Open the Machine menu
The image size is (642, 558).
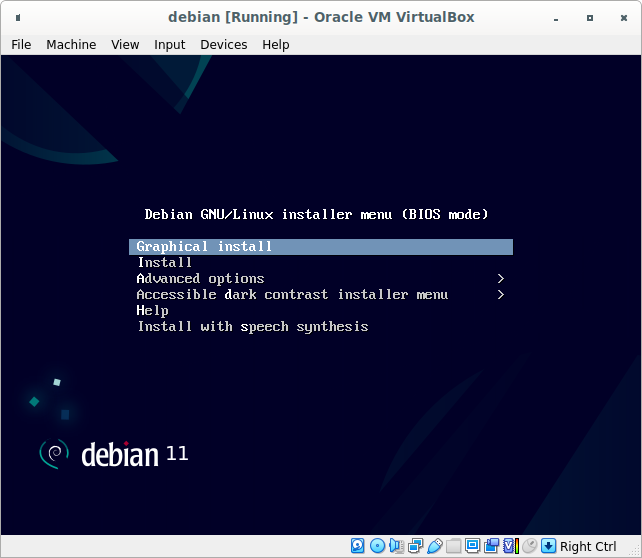(71, 44)
